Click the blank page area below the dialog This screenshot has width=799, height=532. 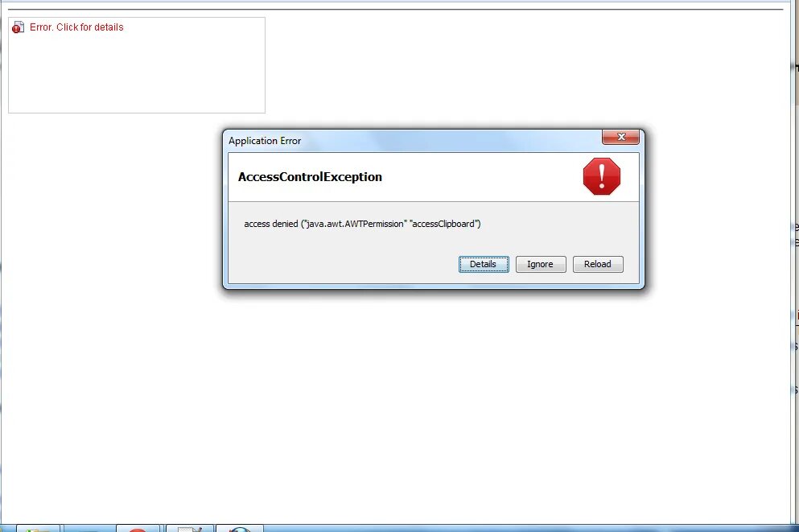coord(397,408)
